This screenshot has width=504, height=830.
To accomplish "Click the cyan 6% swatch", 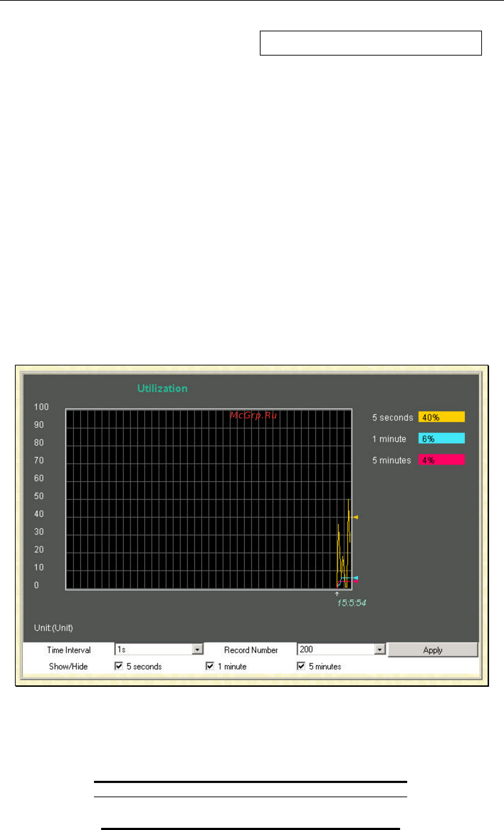I will tap(441, 438).
